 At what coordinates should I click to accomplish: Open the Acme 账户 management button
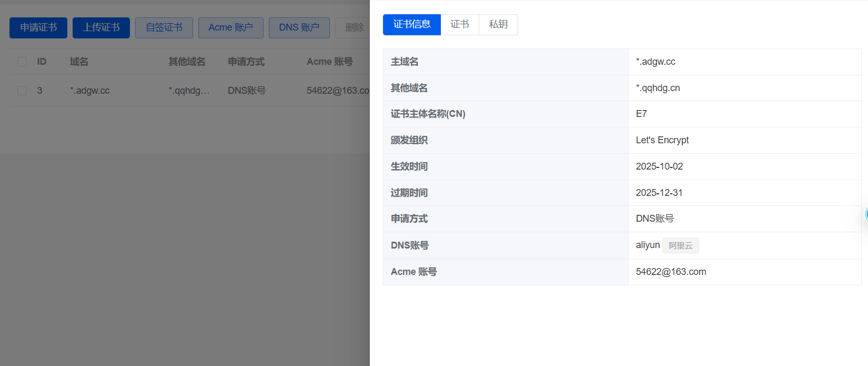[x=230, y=27]
